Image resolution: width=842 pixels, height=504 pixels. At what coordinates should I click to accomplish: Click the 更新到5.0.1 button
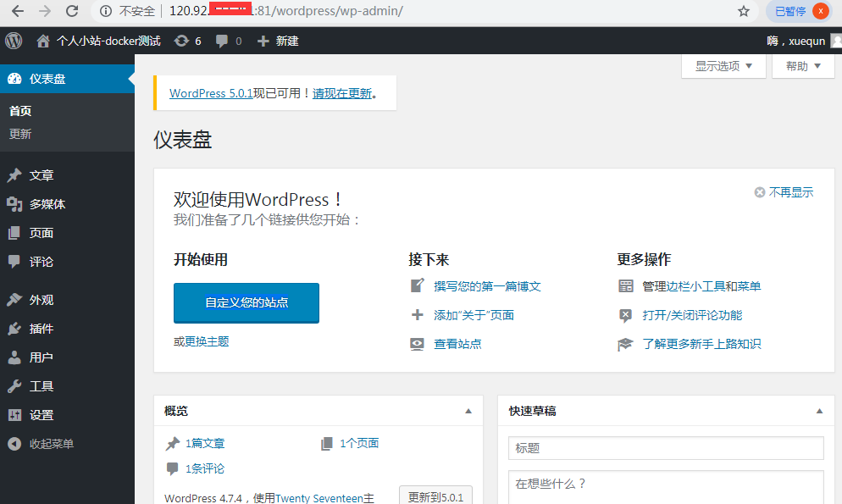tap(435, 496)
